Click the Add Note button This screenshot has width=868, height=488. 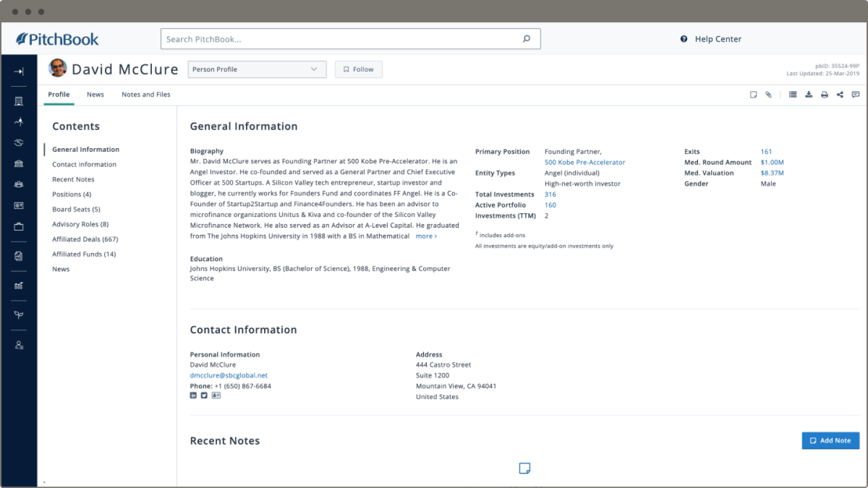(831, 440)
